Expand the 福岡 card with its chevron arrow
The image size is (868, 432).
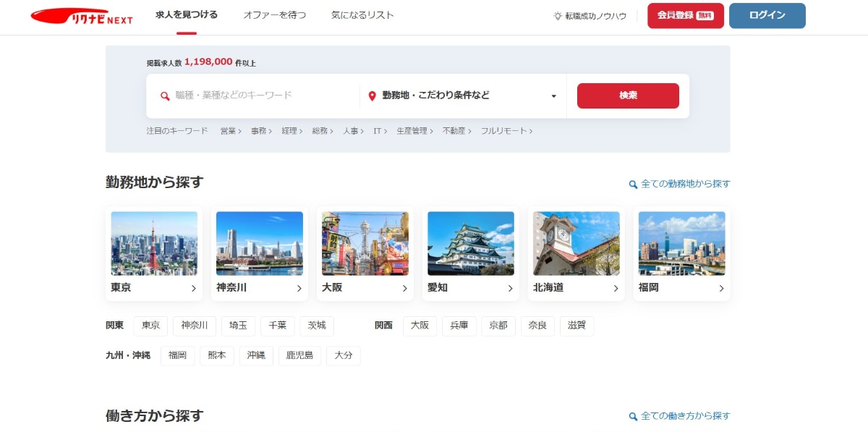tap(720, 288)
